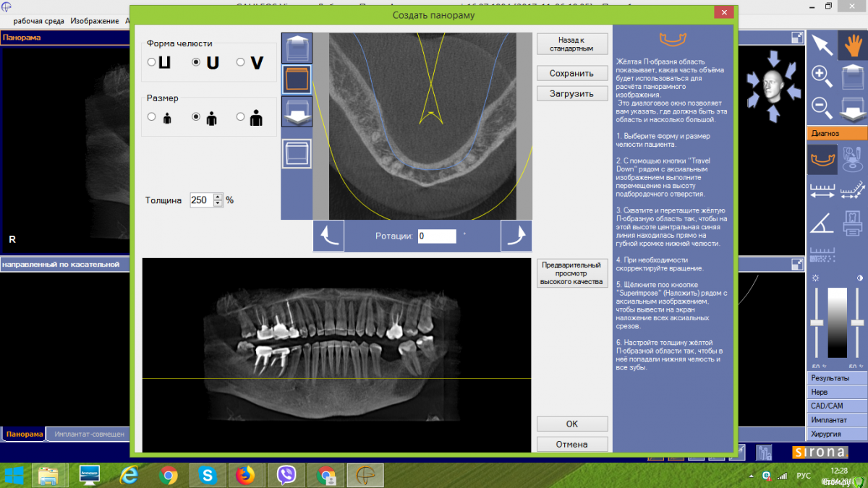Rotate the panorama curve clockwise
Screen dimensions: 868x488
pos(516,236)
